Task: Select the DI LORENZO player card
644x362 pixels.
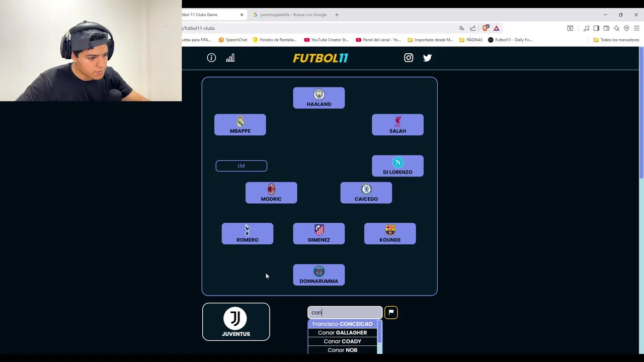Action: [x=397, y=166]
